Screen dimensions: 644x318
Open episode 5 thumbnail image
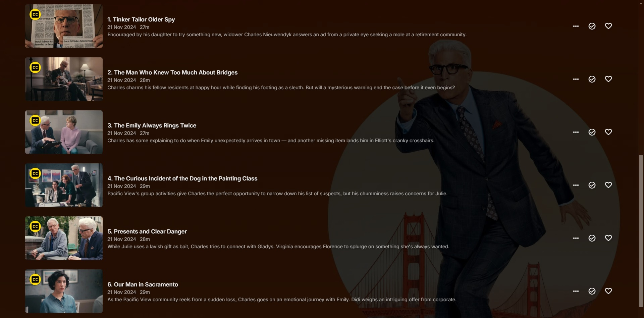tap(64, 238)
